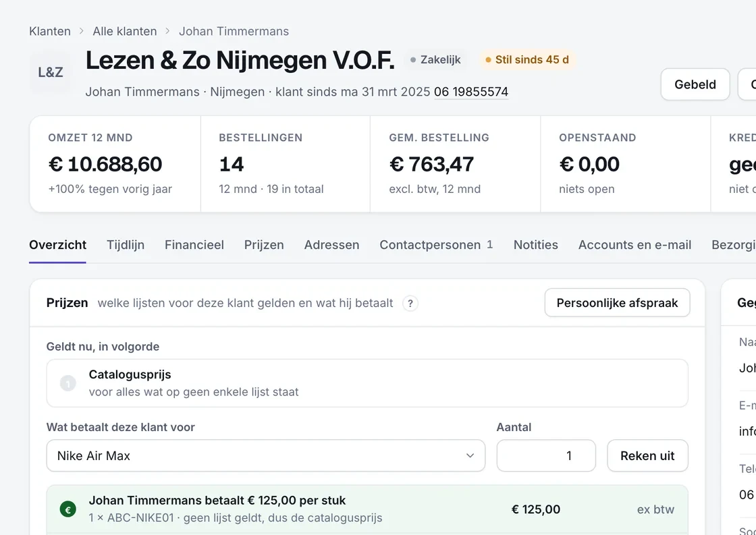Click the 'Johan Timmermans betaalt € 125,00 per stuk' line

click(217, 501)
